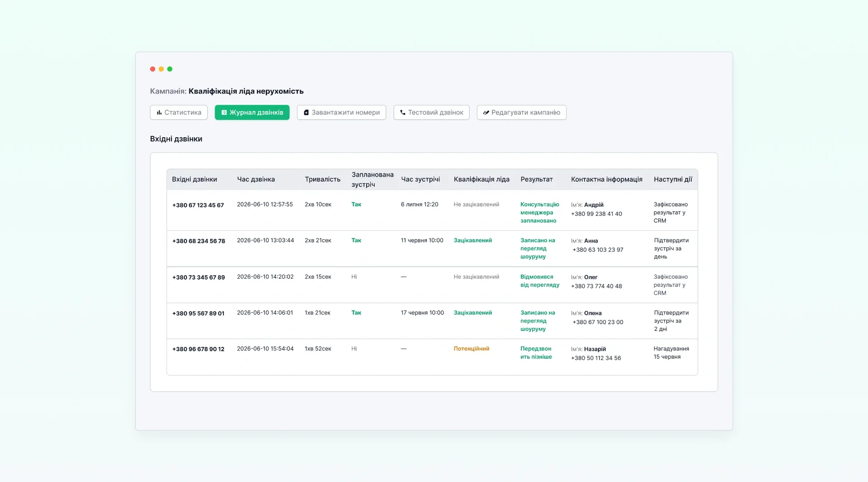The width and height of the screenshot is (868, 482).
Task: Click duration 2хв 21сек
Action: point(318,241)
